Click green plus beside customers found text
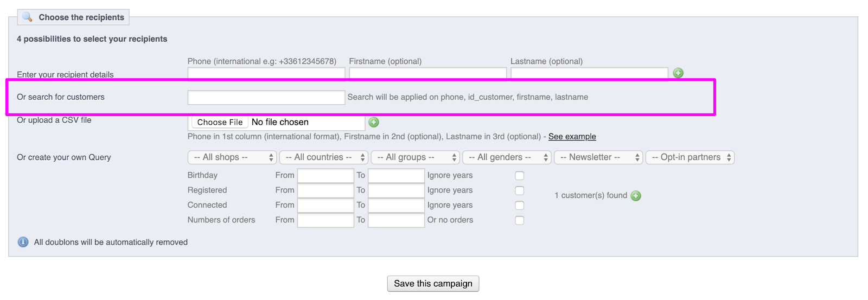 point(636,196)
